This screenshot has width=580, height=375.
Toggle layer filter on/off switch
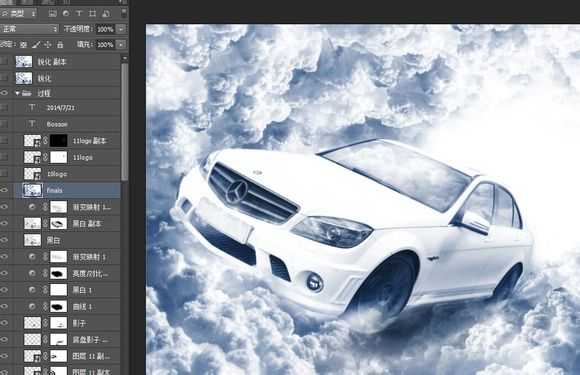click(124, 13)
